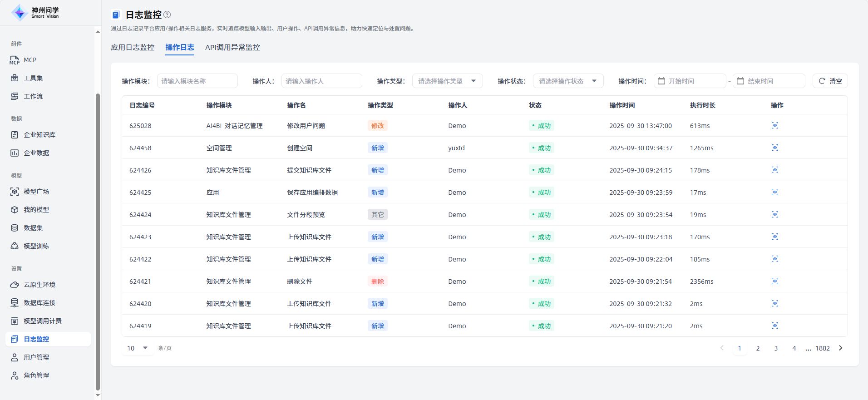
Task: Click the help icon beside 日志监控 title
Action: [167, 15]
